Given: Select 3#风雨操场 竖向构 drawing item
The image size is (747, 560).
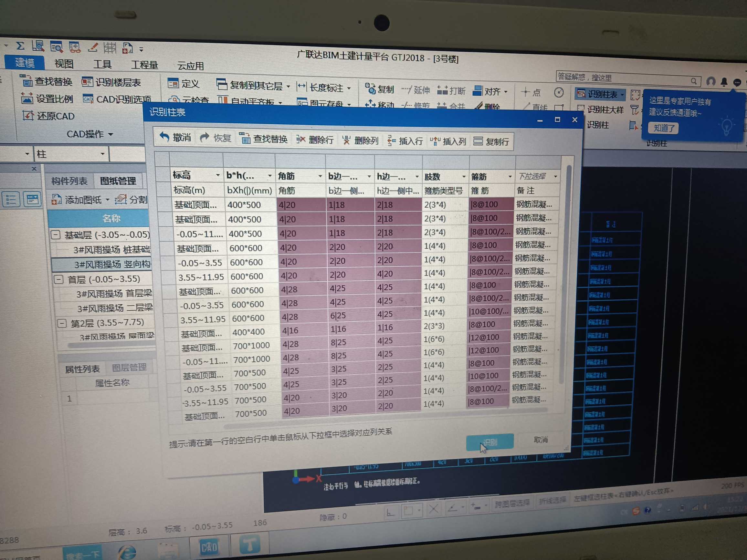Looking at the screenshot, I should pyautogui.click(x=101, y=264).
